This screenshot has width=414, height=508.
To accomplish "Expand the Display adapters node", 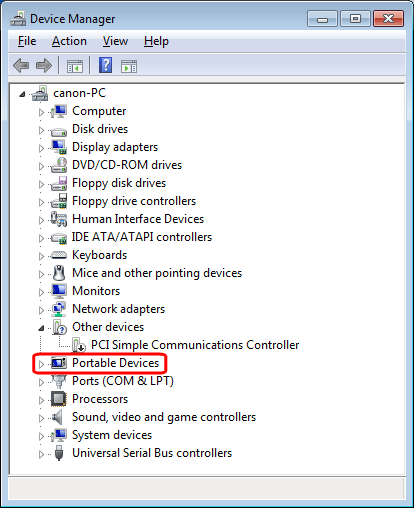I will 41,148.
